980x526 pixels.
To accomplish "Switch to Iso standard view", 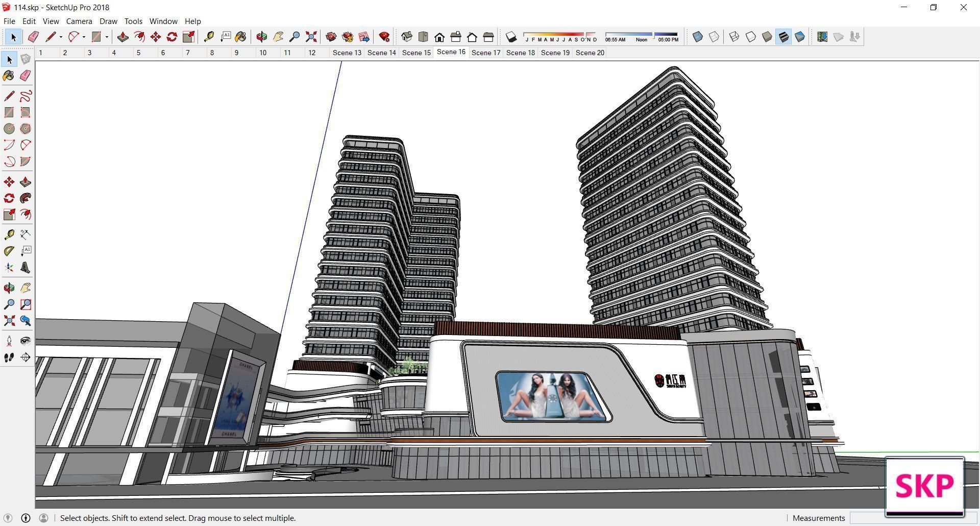I will (x=407, y=37).
